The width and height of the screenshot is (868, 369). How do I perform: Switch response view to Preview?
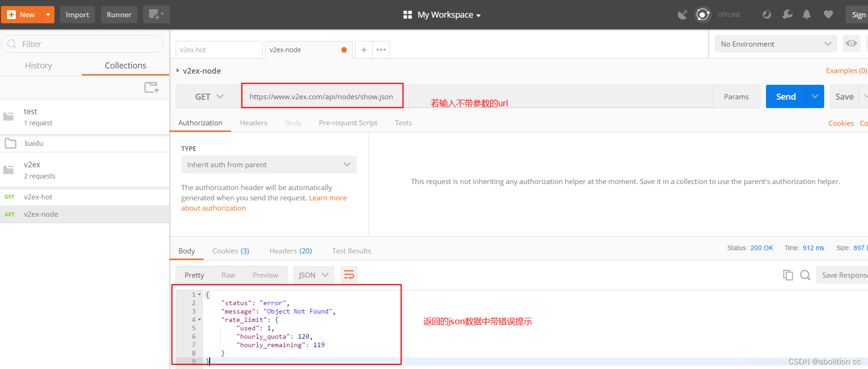266,275
